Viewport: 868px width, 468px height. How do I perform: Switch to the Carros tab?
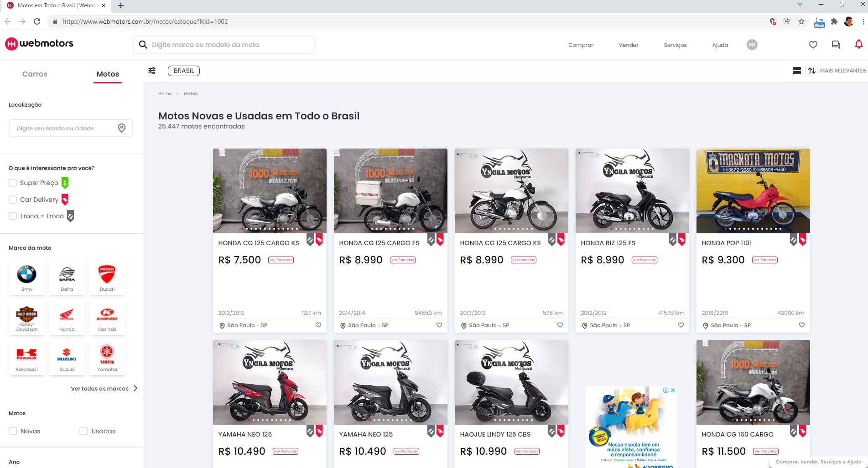(35, 74)
